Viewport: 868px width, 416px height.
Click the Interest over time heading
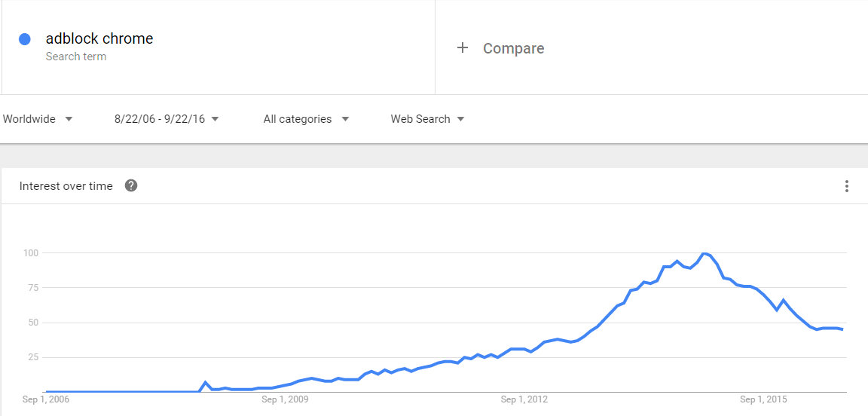pos(66,186)
